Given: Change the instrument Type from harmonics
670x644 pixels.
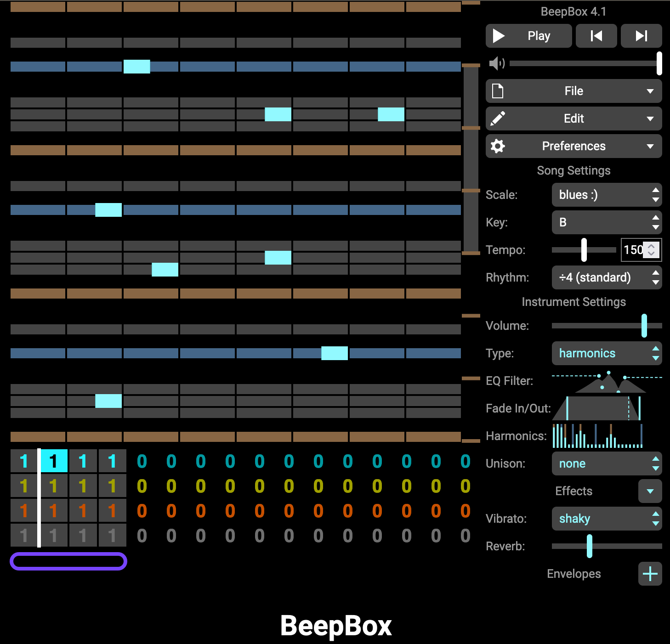Looking at the screenshot, I should tap(607, 353).
